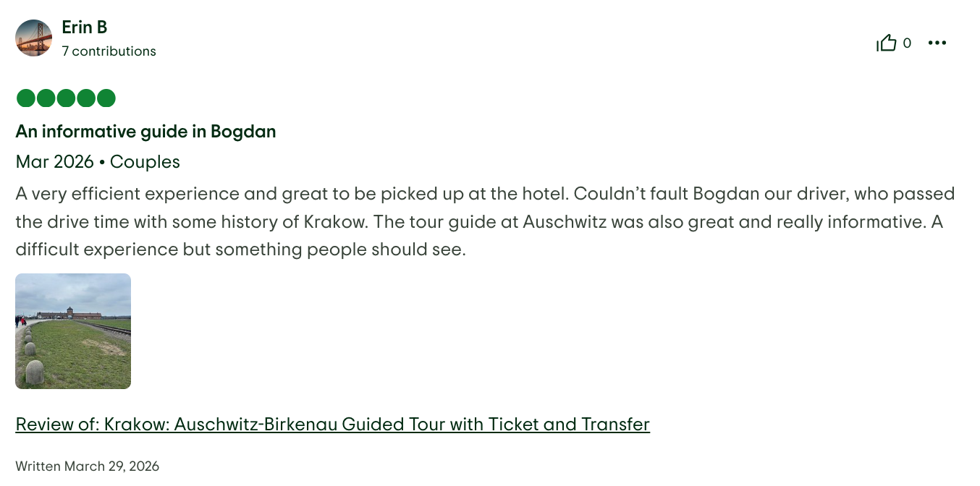Click the Written March 29, 2026 timestamp
Image resolution: width=980 pixels, height=486 pixels.
click(x=87, y=466)
